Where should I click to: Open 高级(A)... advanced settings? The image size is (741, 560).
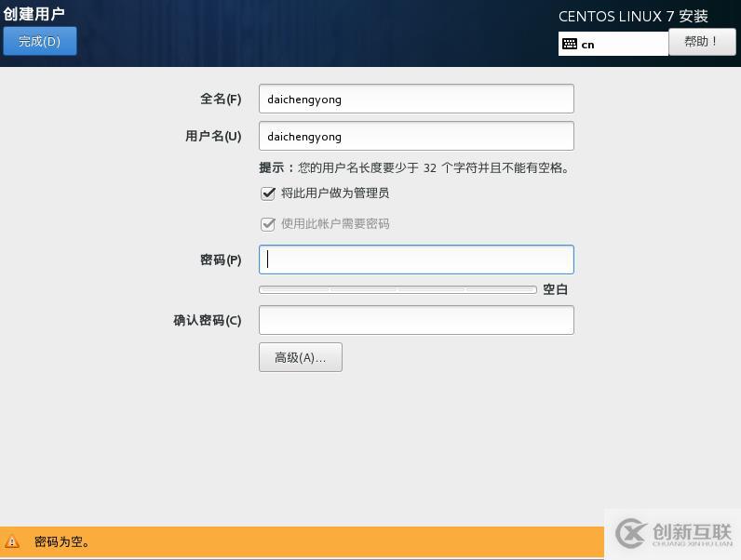(301, 357)
